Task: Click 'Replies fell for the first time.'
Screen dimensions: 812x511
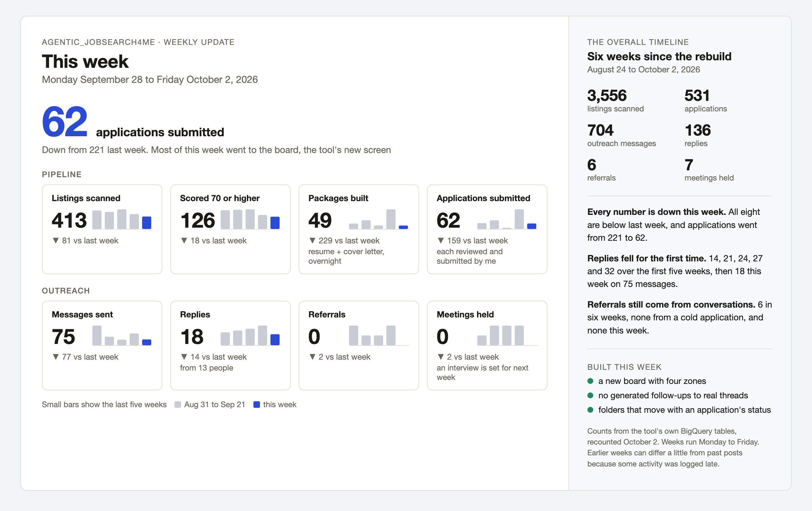Action: point(646,258)
